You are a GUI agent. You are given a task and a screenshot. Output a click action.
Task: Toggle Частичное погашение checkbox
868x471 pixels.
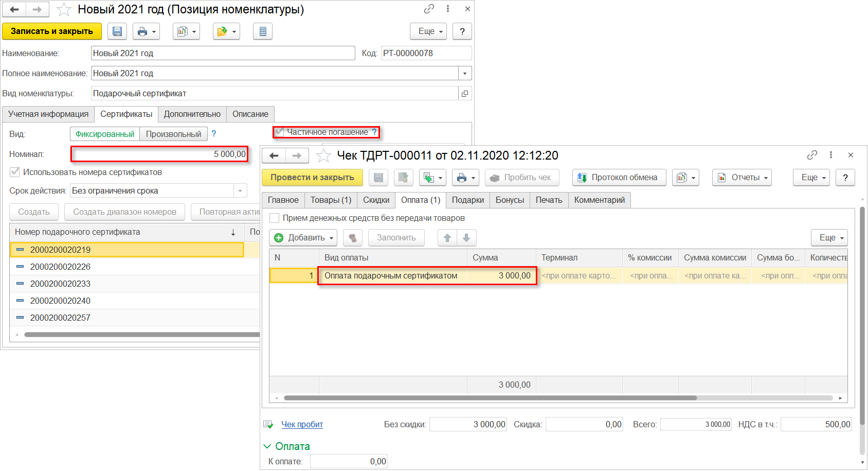(x=279, y=132)
